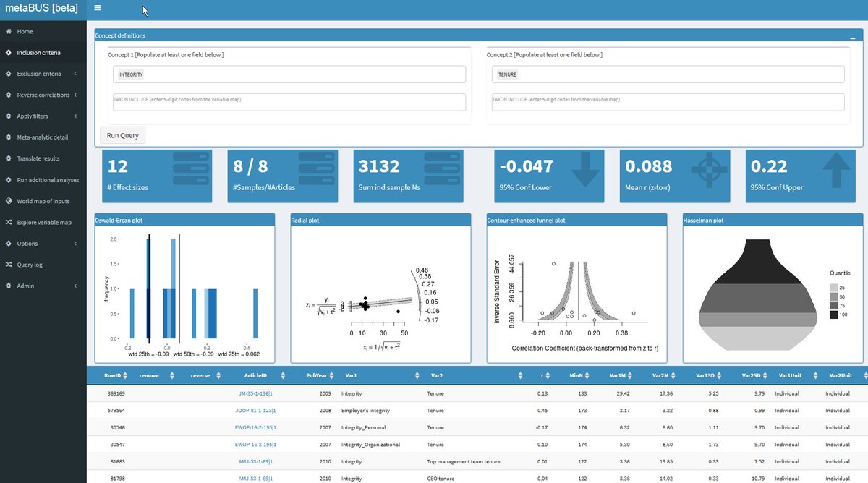Open World map of inputs page
Screen dimensions: 868x483
tap(43, 201)
